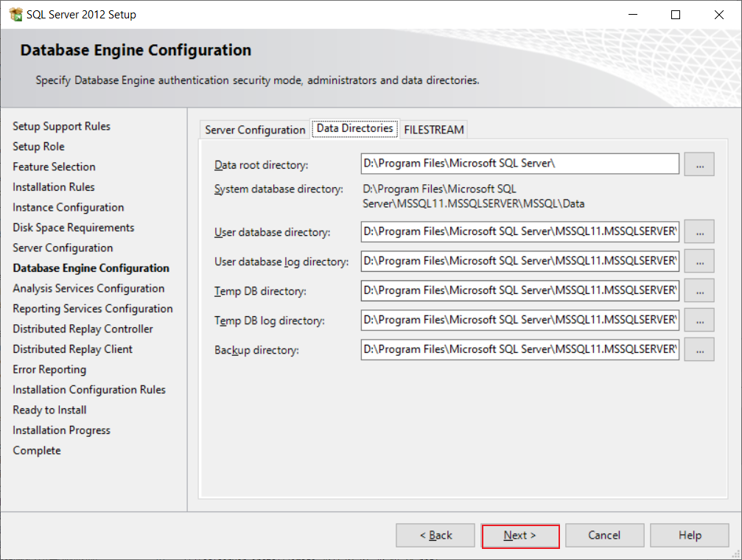Select the Data Directories tab

pos(355,128)
